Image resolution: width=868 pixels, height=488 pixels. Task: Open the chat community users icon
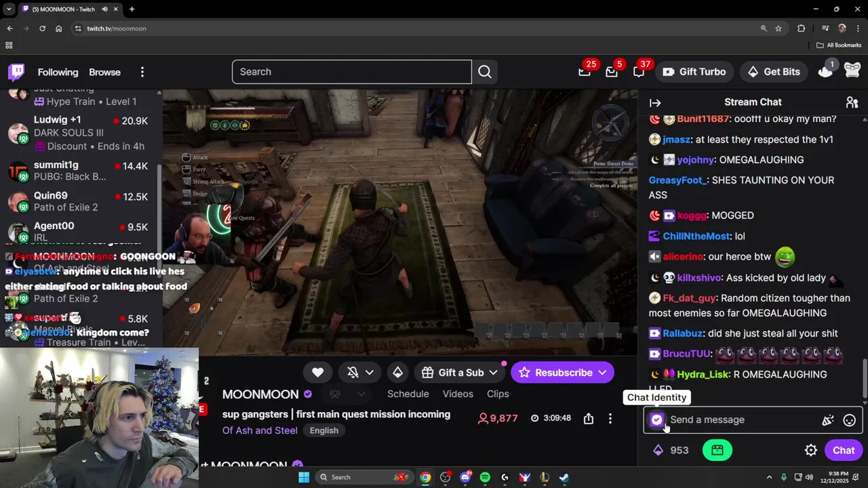point(852,102)
